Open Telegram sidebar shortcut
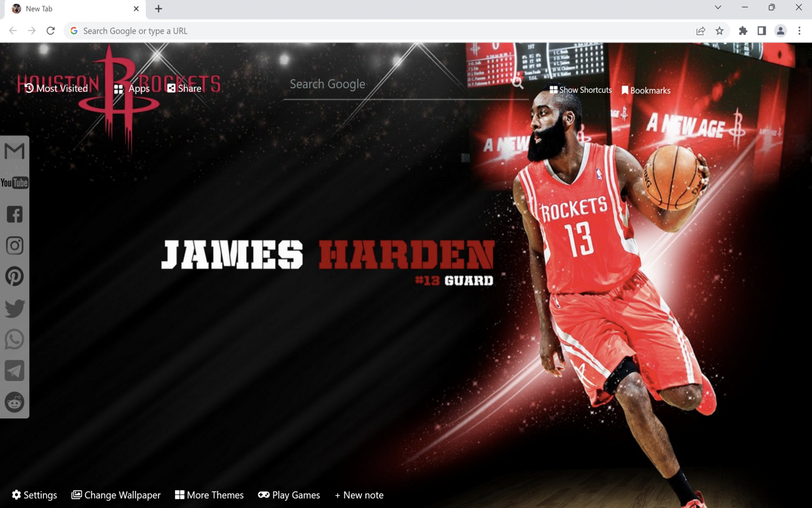The height and width of the screenshot is (508, 812). 15,370
